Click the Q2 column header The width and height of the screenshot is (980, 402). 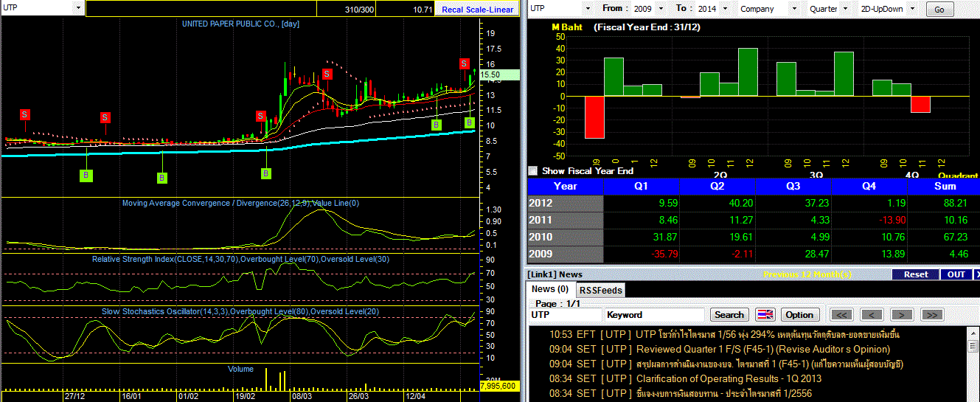point(717,186)
